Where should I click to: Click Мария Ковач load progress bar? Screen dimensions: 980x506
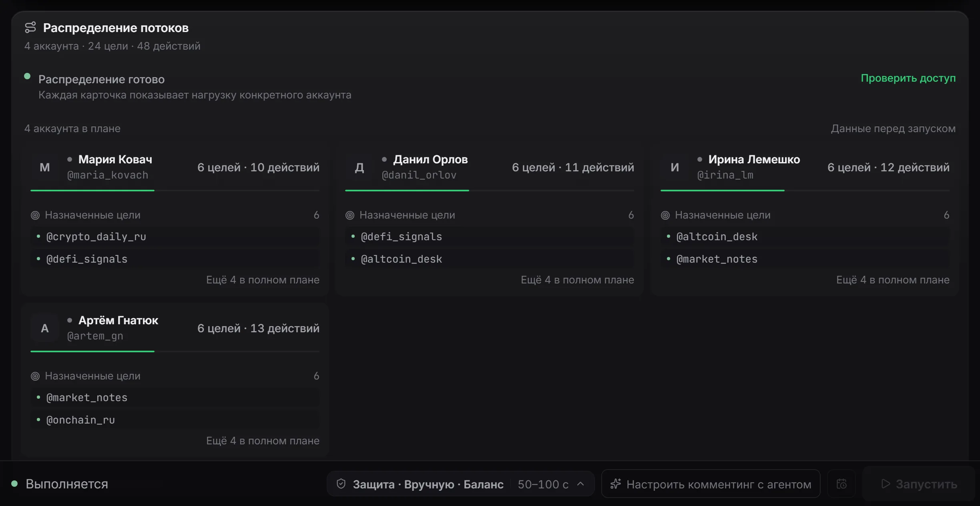[175, 191]
